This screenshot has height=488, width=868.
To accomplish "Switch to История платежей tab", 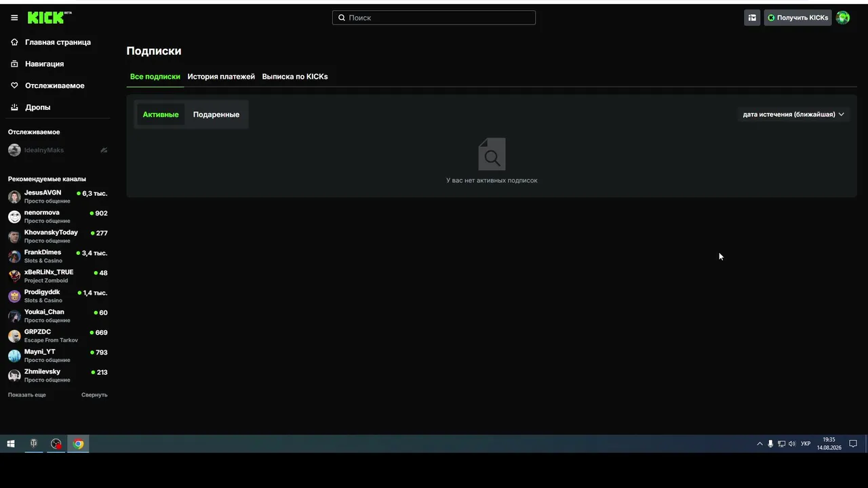I will (221, 77).
